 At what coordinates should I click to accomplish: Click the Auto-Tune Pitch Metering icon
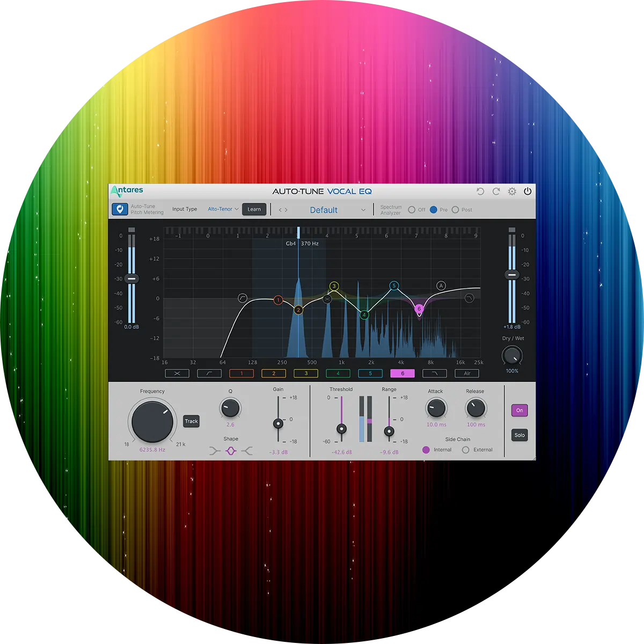coord(120,209)
